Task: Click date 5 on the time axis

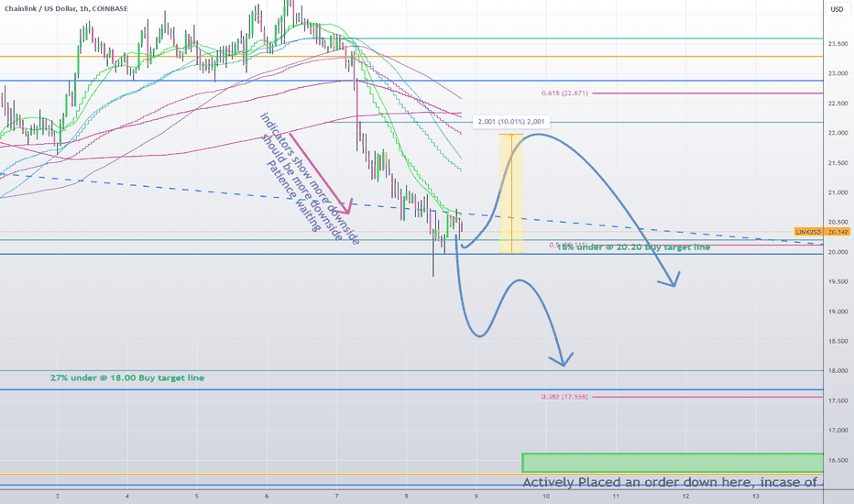Action: tap(197, 497)
